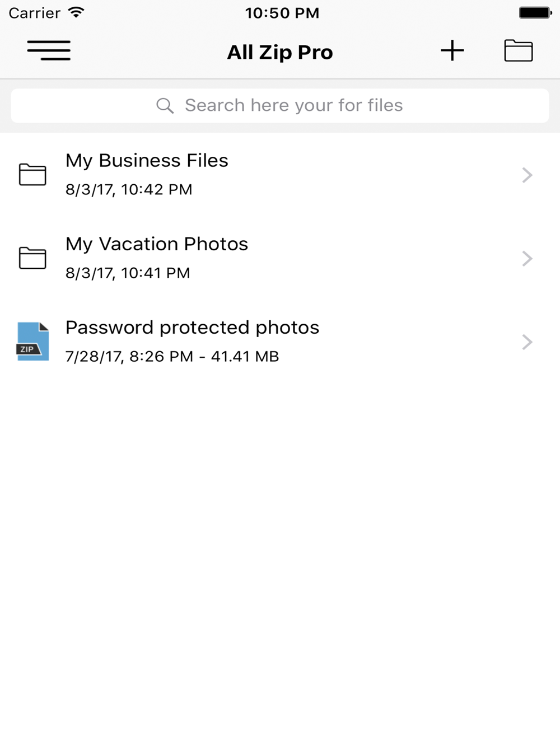Focus the 'Search here your for files' field

[x=293, y=105]
